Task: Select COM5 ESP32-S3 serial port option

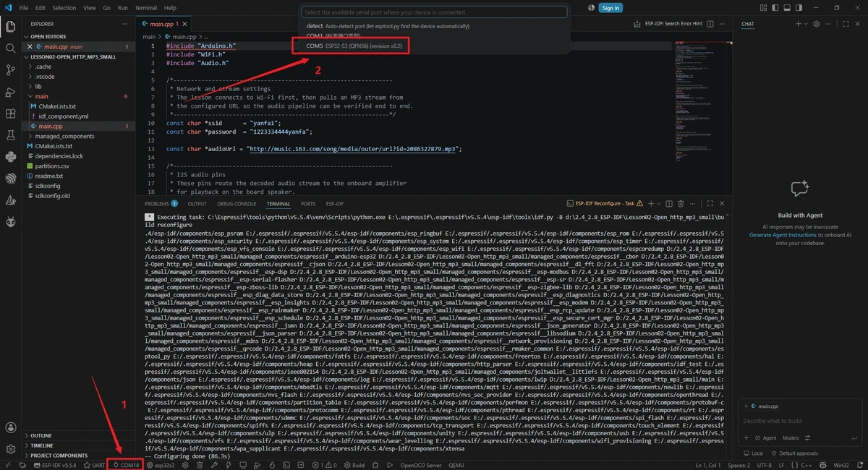Action: [x=354, y=46]
